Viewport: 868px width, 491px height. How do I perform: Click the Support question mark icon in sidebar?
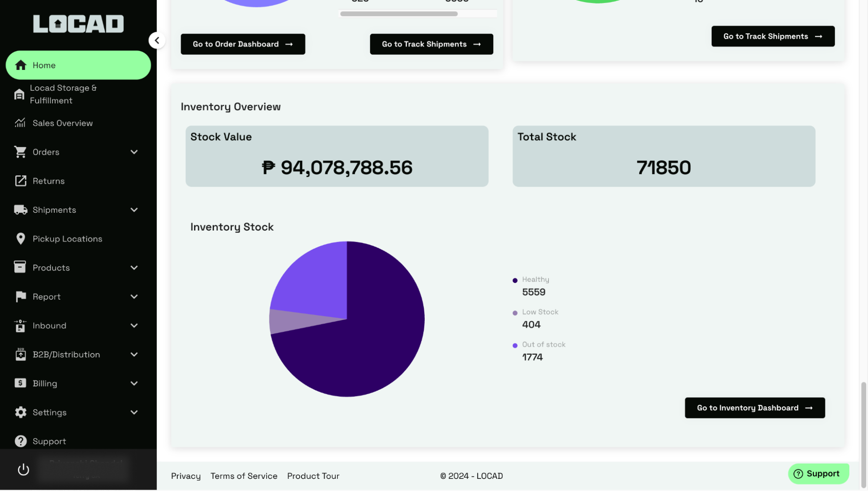pyautogui.click(x=20, y=441)
